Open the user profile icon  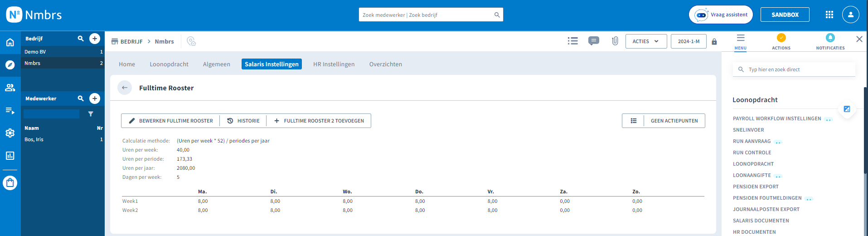(x=851, y=15)
